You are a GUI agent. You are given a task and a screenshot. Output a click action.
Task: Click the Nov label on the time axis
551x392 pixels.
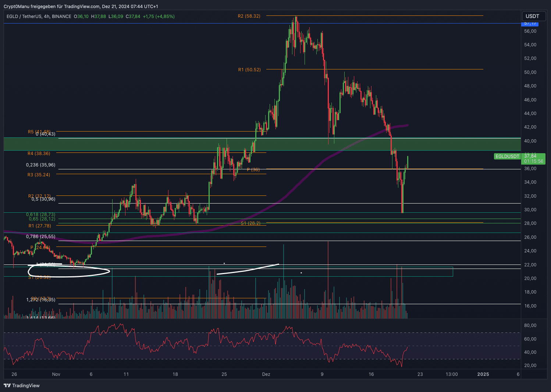tap(56, 374)
